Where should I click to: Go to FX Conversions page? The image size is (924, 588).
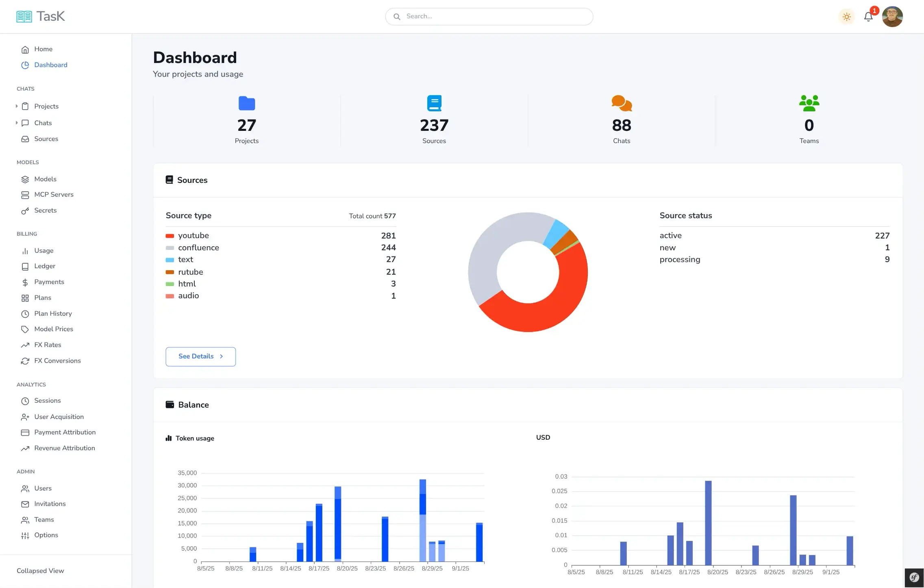click(57, 361)
